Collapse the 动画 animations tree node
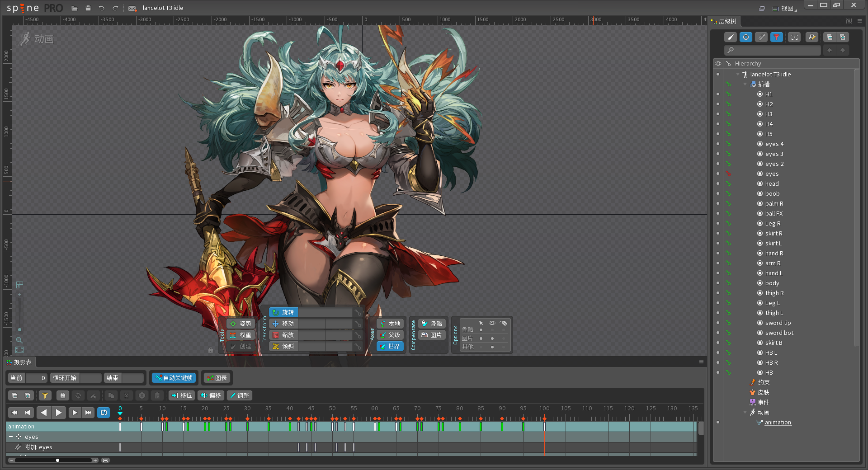868x470 pixels. [x=745, y=412]
